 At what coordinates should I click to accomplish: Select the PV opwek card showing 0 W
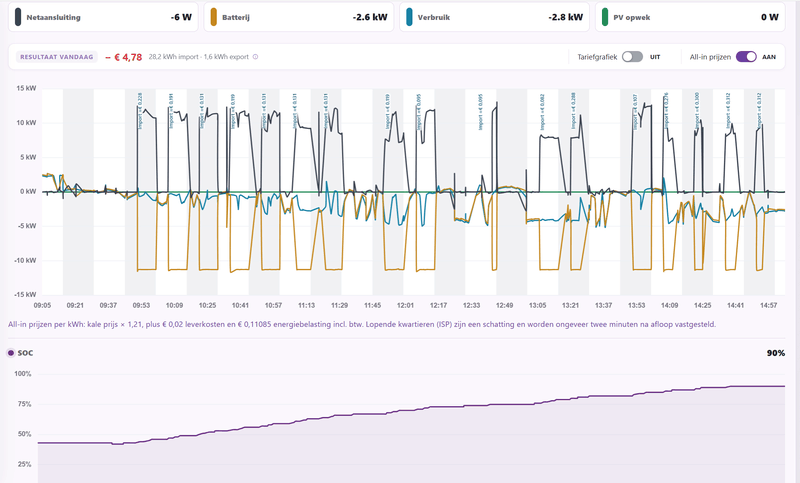[x=690, y=17]
